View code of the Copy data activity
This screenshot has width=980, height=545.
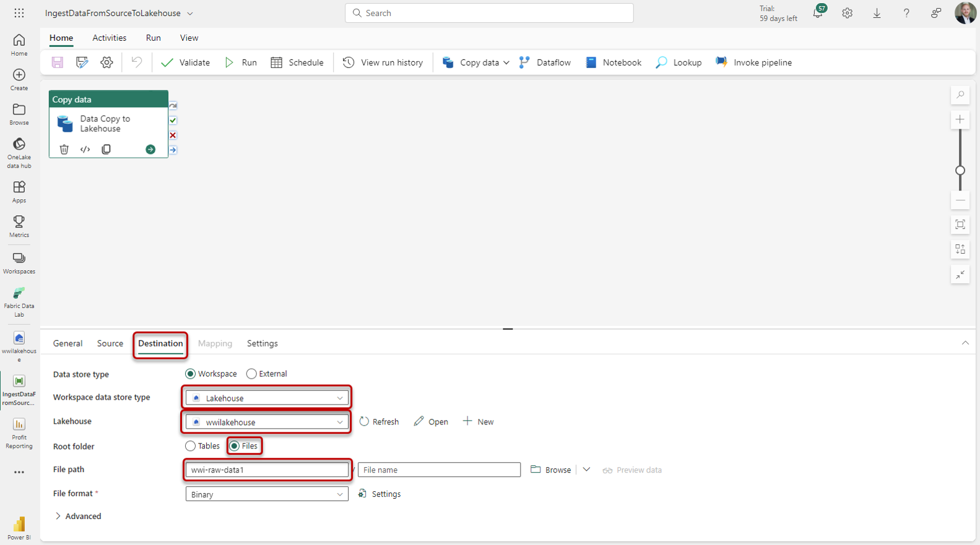(x=85, y=149)
